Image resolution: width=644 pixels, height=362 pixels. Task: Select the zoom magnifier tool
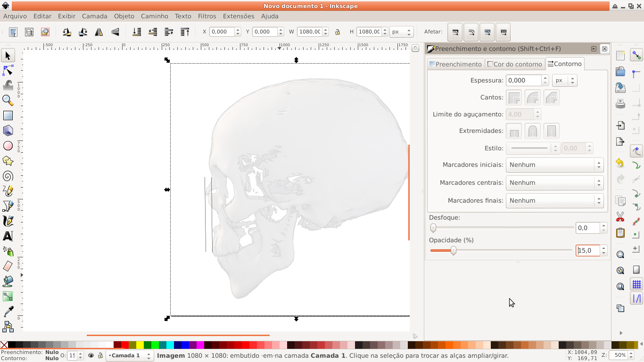(x=8, y=100)
